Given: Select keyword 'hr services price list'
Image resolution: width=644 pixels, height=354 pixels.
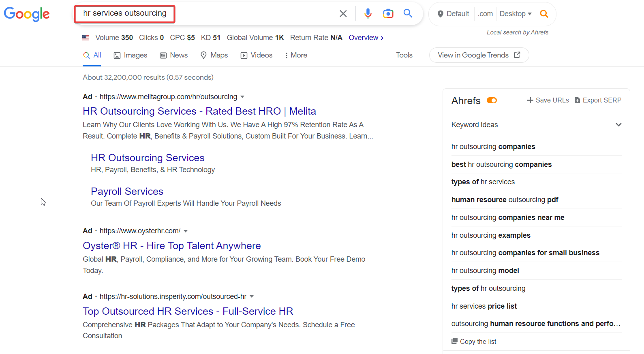Looking at the screenshot, I should pyautogui.click(x=484, y=306).
